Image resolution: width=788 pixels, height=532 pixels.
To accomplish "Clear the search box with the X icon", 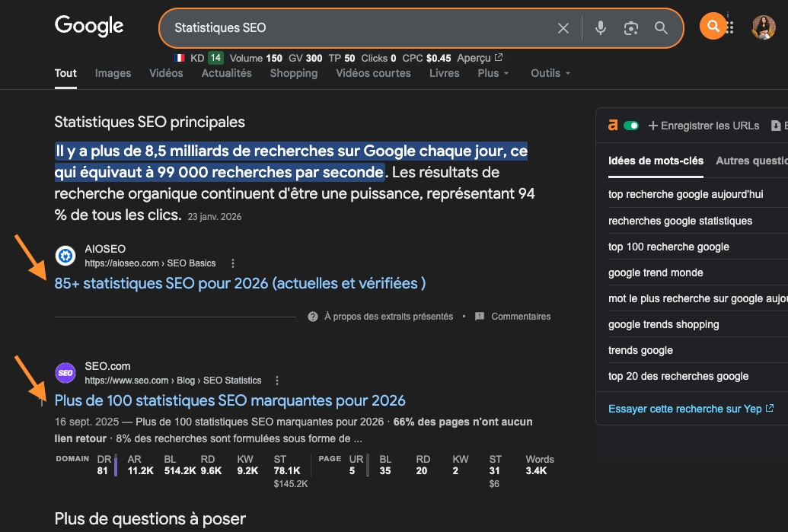I will pos(563,27).
